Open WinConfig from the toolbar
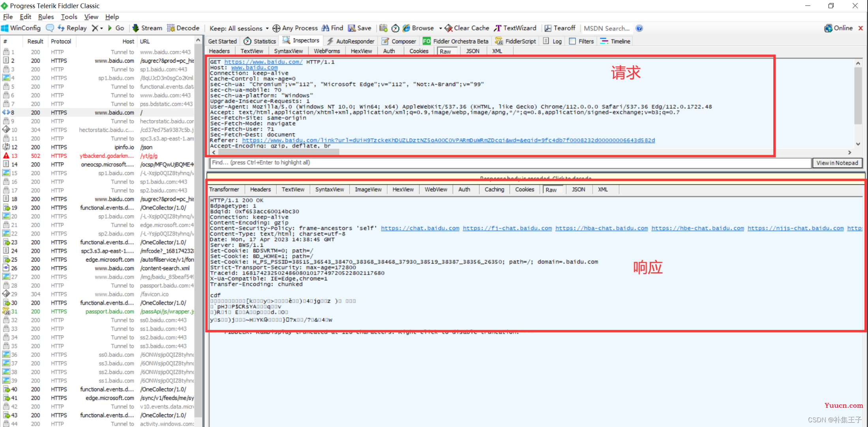 (x=21, y=28)
